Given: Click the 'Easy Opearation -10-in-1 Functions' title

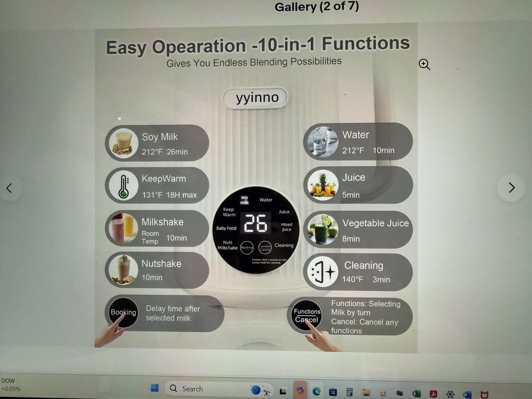Looking at the screenshot, I should (258, 45).
